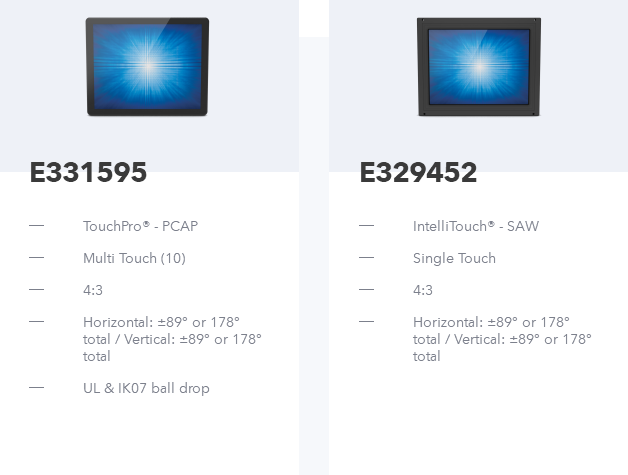Click the dash bullet beside IntelliTouch SAW
The height and width of the screenshot is (475, 628).
366,225
